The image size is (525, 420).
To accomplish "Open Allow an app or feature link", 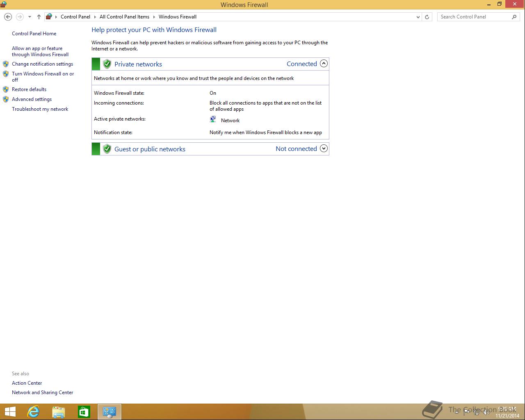I will pyautogui.click(x=40, y=51).
